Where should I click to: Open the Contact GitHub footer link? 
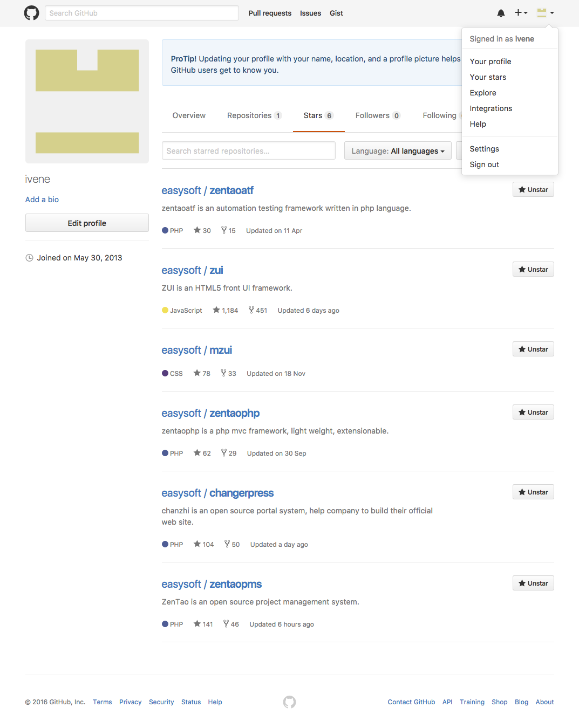[411, 702]
